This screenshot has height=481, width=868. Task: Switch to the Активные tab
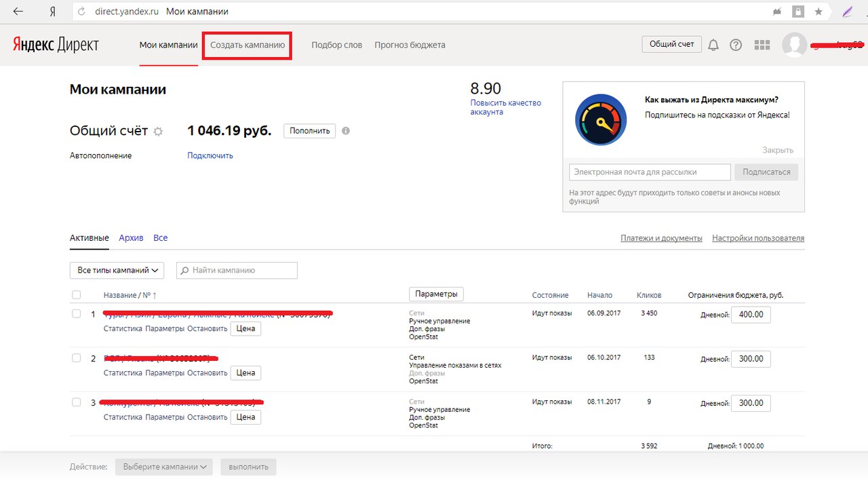[x=90, y=238]
